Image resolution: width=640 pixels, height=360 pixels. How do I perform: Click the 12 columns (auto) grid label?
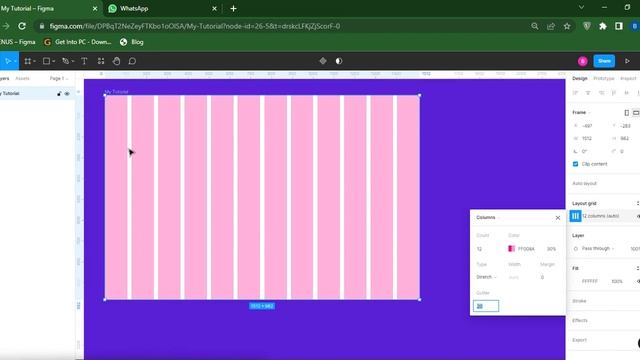pos(600,216)
